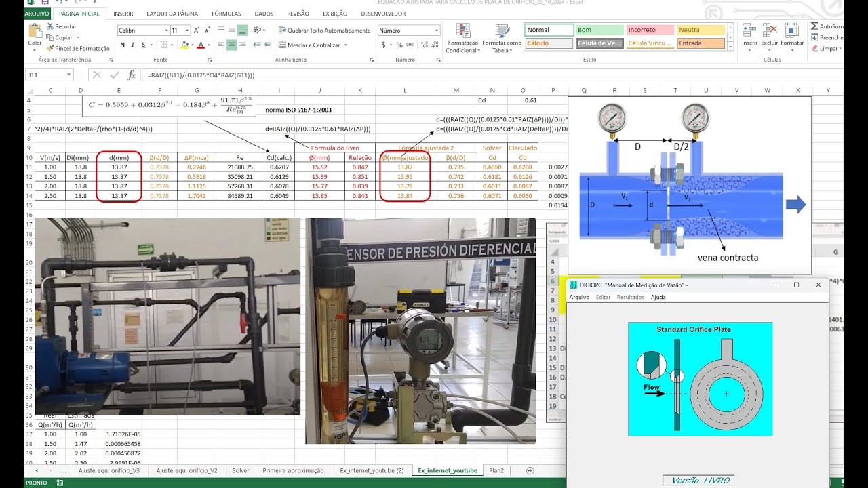
Task: Apply the Neutra cell style
Action: (701, 30)
